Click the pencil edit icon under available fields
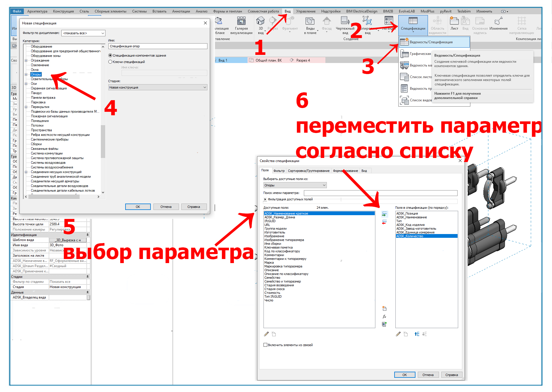The width and height of the screenshot is (552, 392). coord(266,334)
